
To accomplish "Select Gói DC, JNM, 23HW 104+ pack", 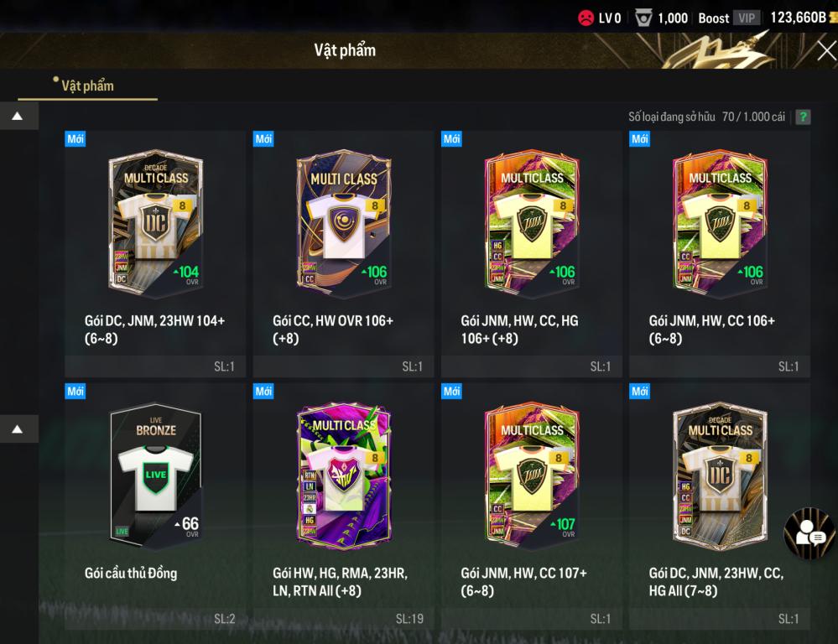I will (155, 254).
